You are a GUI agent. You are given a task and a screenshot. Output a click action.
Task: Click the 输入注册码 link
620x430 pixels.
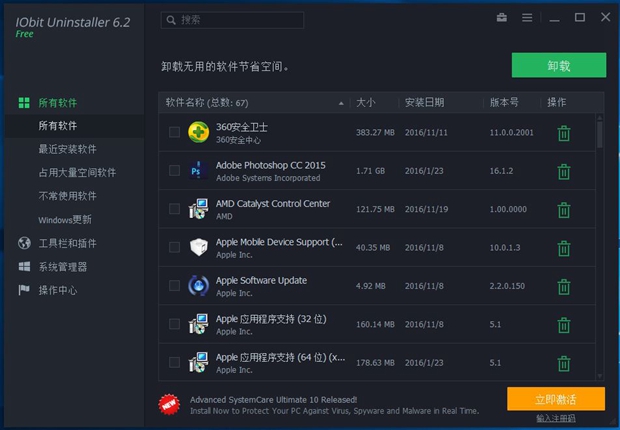click(x=556, y=419)
